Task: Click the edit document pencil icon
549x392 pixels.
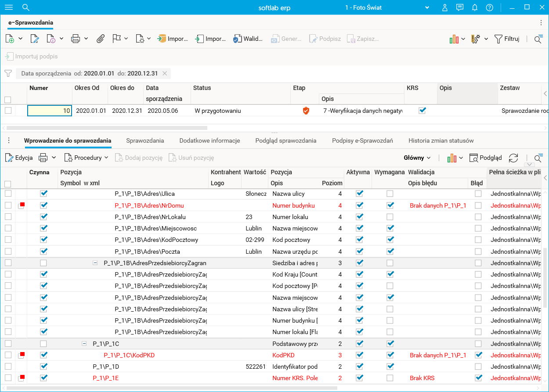Action: click(x=35, y=39)
